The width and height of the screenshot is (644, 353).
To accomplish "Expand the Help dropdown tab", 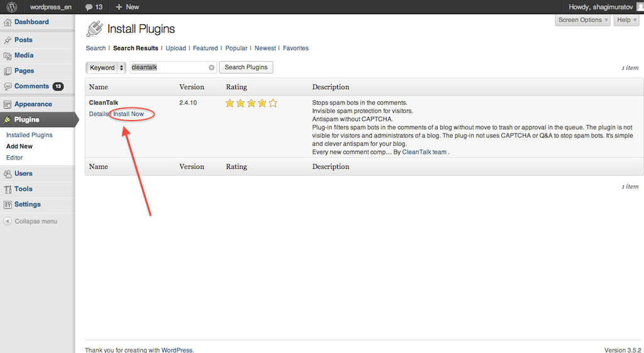I will tap(626, 20).
